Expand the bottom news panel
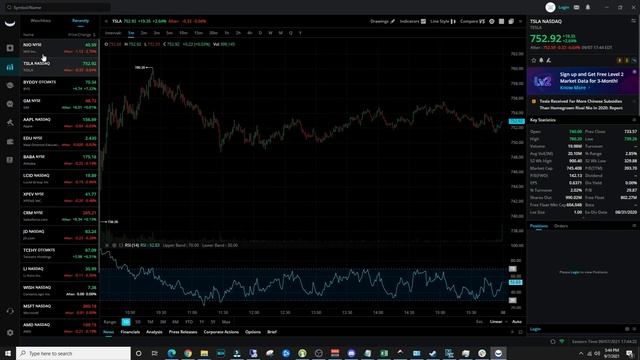Image resolution: width=640 pixels, height=360 pixels. (520, 332)
